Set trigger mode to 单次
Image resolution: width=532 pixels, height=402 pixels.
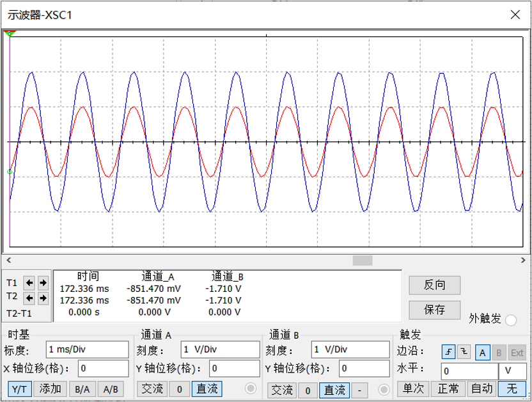413,389
